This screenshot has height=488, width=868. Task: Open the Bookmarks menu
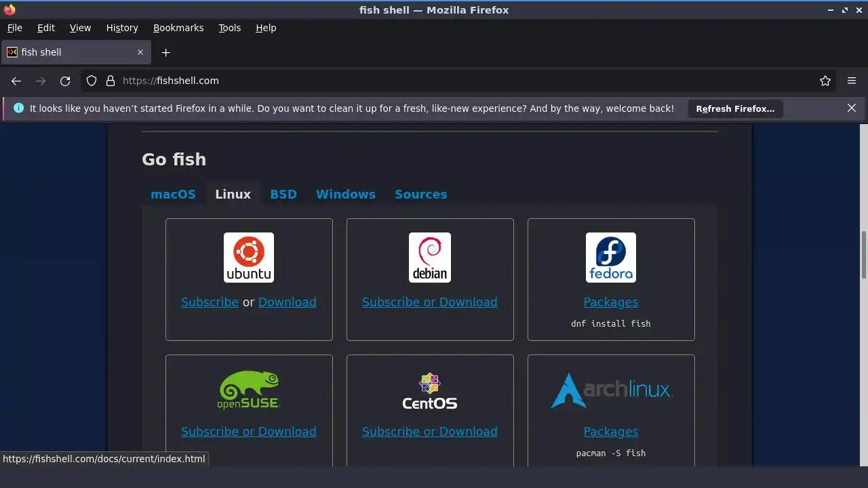178,28
